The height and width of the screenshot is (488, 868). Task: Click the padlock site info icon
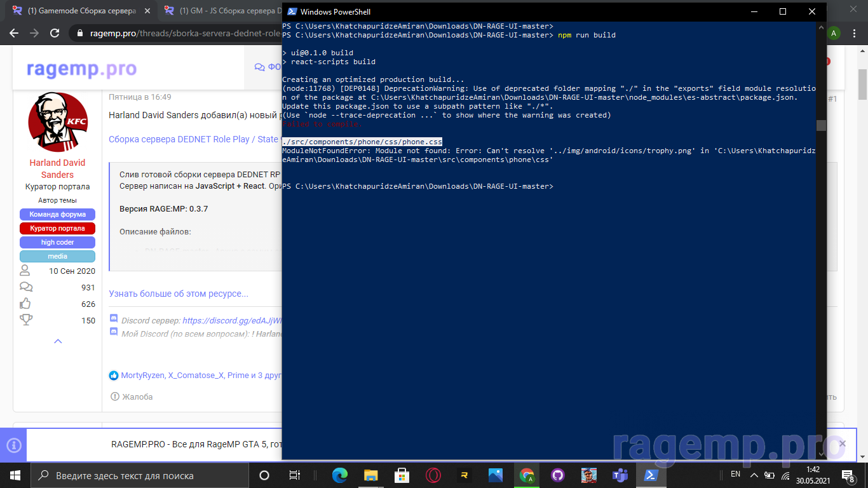(80, 33)
